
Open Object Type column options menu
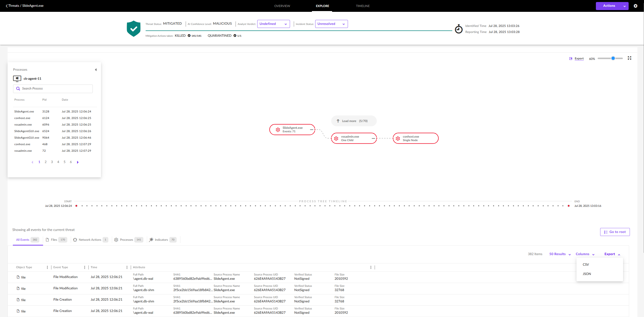point(47,267)
